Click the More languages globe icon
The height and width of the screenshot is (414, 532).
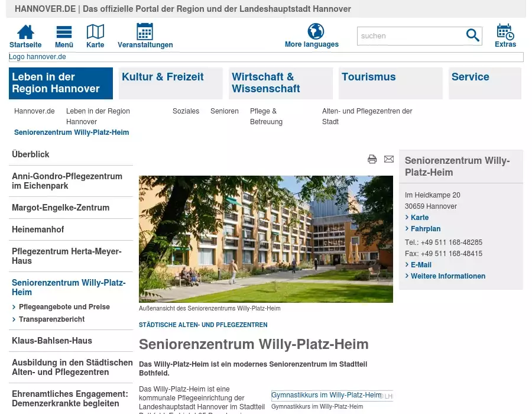[x=316, y=31]
